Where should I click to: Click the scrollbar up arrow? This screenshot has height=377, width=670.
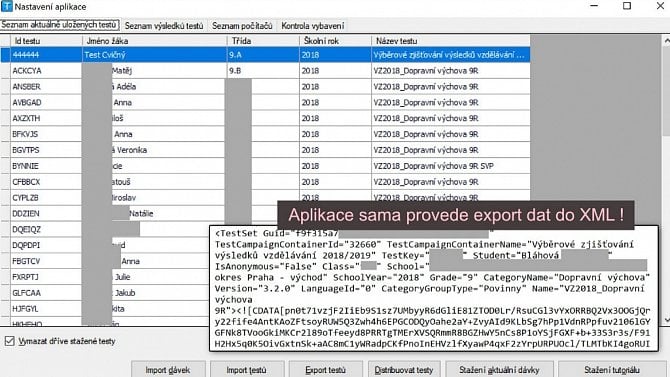667,41
